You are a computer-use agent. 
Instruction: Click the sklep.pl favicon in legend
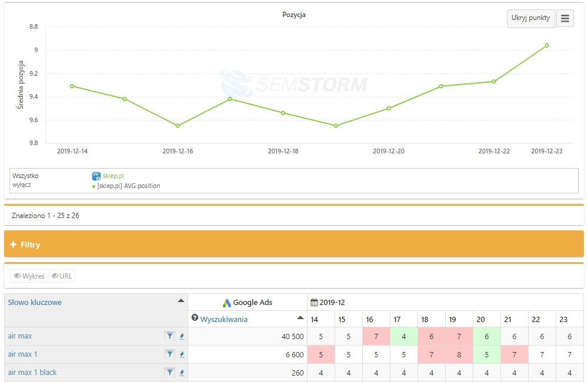[x=96, y=176]
